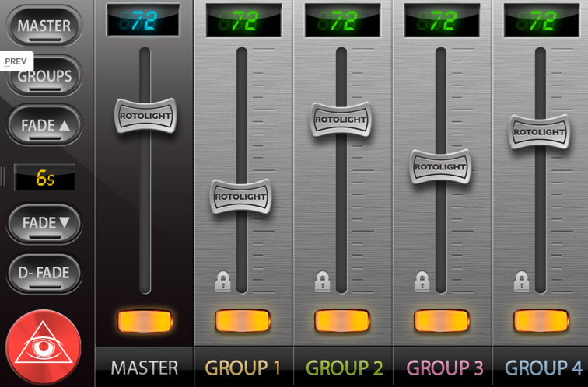Click the Group 4 Rotolight fader knob
This screenshot has width=588, height=387.
(x=539, y=132)
